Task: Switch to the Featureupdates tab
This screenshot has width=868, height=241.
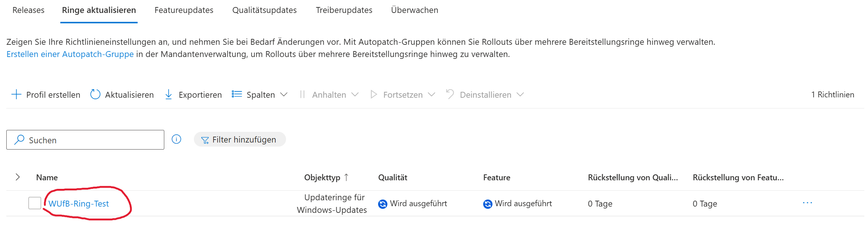Action: (x=184, y=10)
